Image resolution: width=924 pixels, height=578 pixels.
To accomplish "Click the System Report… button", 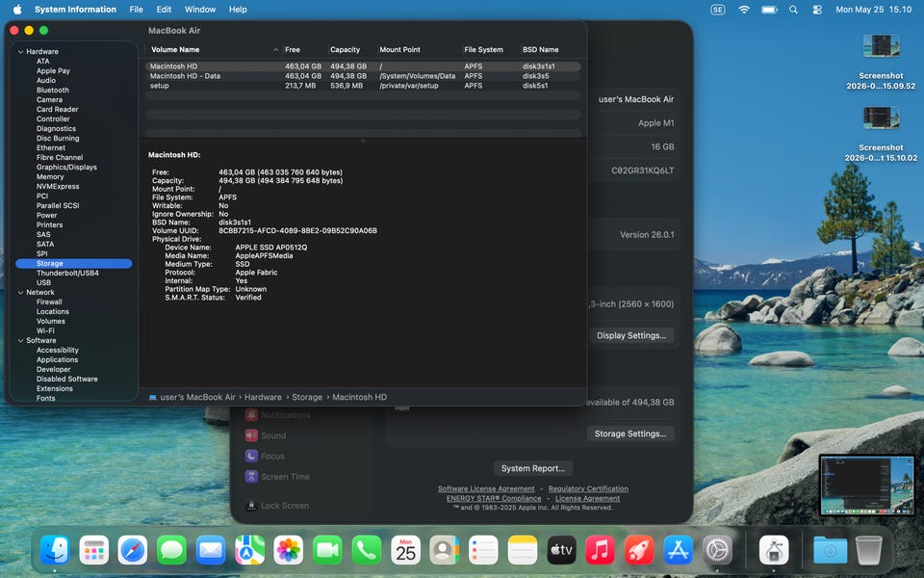I will [532, 468].
